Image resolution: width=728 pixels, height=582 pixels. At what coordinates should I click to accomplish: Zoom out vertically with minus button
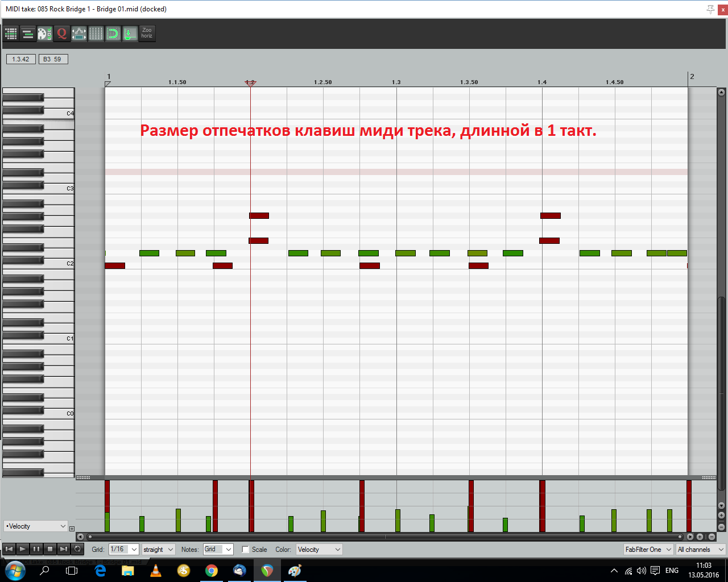click(x=721, y=527)
